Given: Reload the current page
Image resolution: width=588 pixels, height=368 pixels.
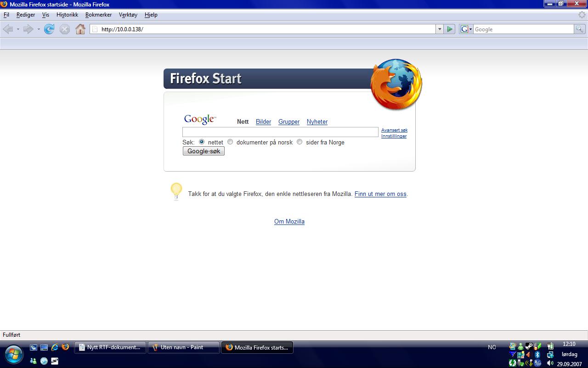Looking at the screenshot, I should 49,29.
